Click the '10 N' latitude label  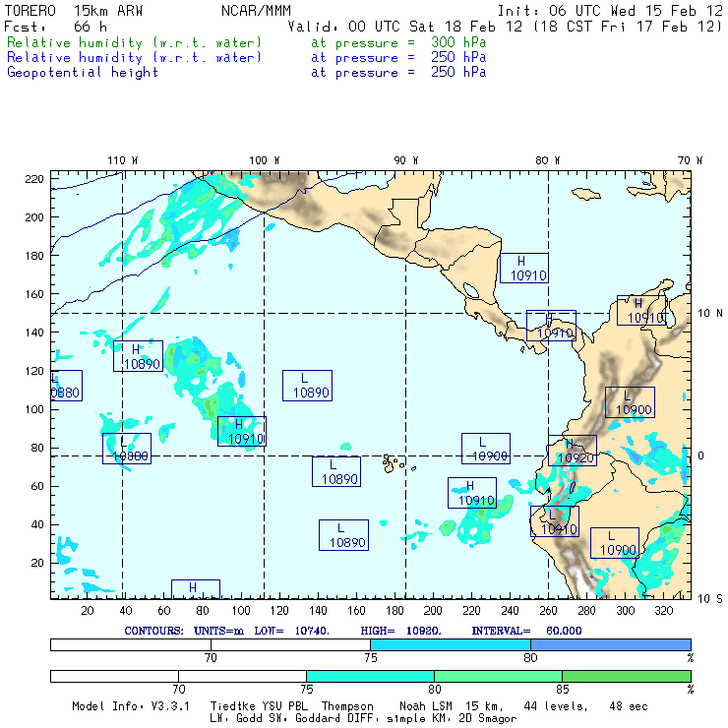710,314
